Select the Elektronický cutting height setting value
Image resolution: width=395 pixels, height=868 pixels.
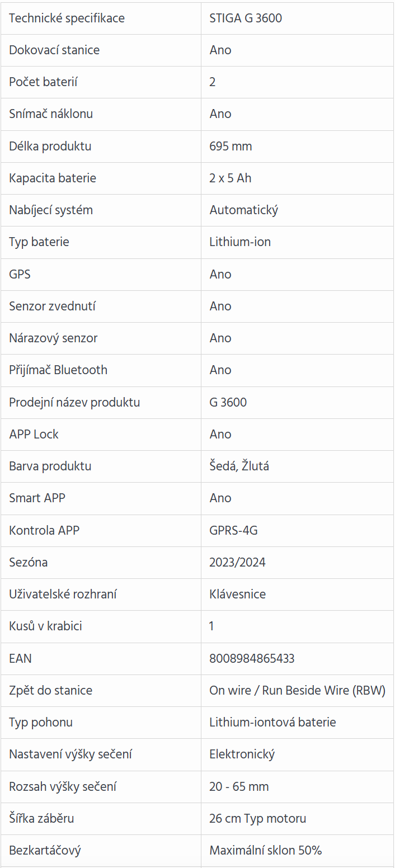point(242,754)
